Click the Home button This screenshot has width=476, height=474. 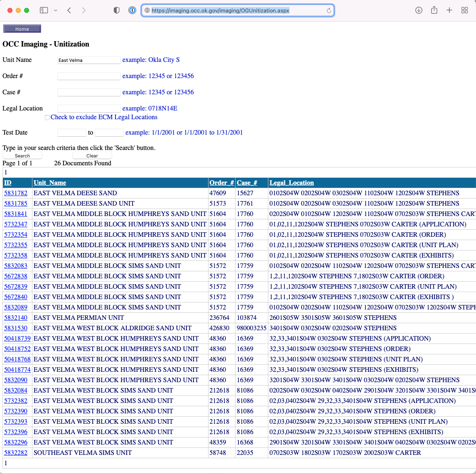pyautogui.click(x=22, y=29)
